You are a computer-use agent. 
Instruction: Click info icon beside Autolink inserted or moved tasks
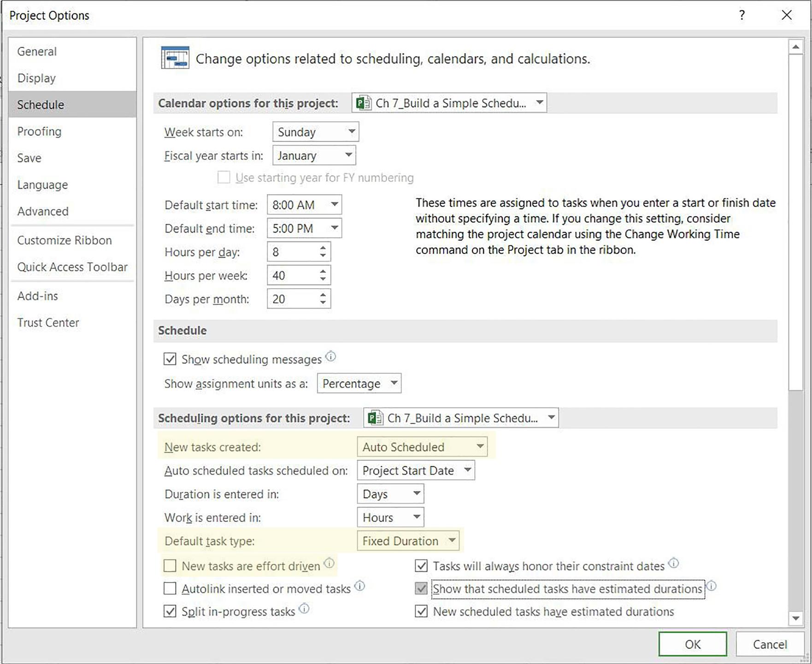[359, 586]
